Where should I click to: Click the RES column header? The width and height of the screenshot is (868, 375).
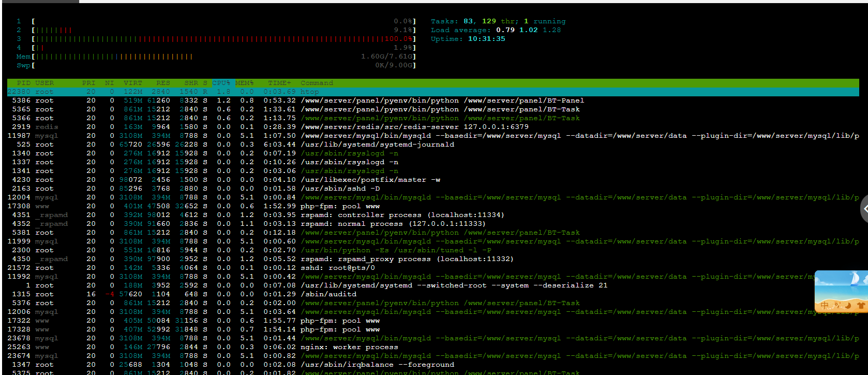[x=163, y=83]
